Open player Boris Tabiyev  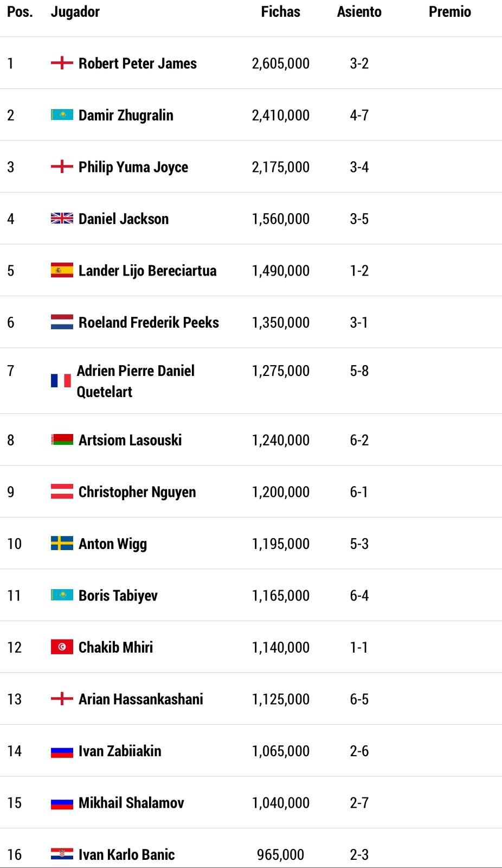[x=118, y=596]
